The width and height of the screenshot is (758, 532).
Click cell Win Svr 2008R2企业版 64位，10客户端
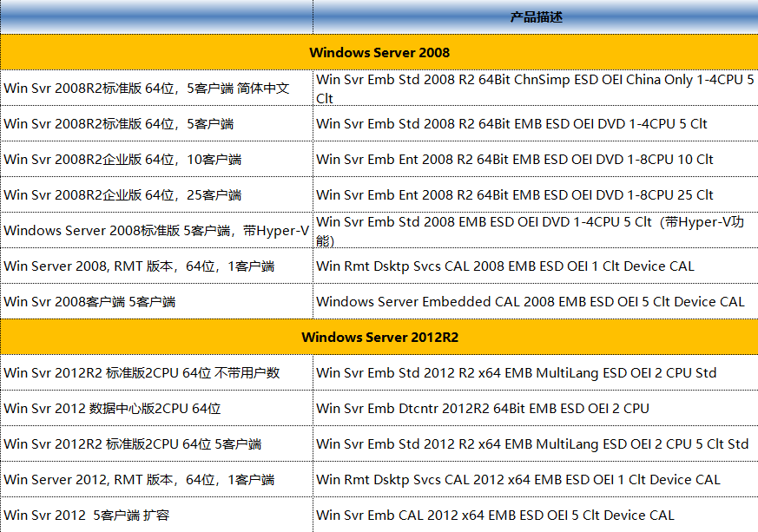(x=156, y=159)
